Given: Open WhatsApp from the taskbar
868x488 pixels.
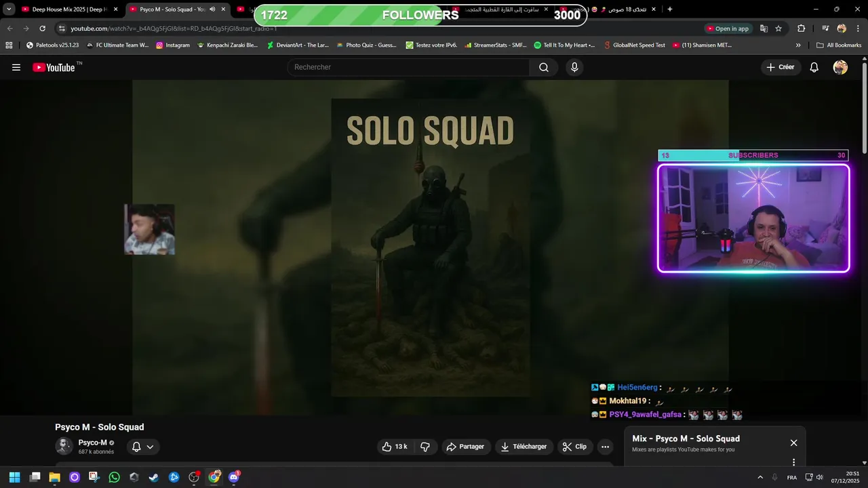Looking at the screenshot, I should (x=114, y=477).
